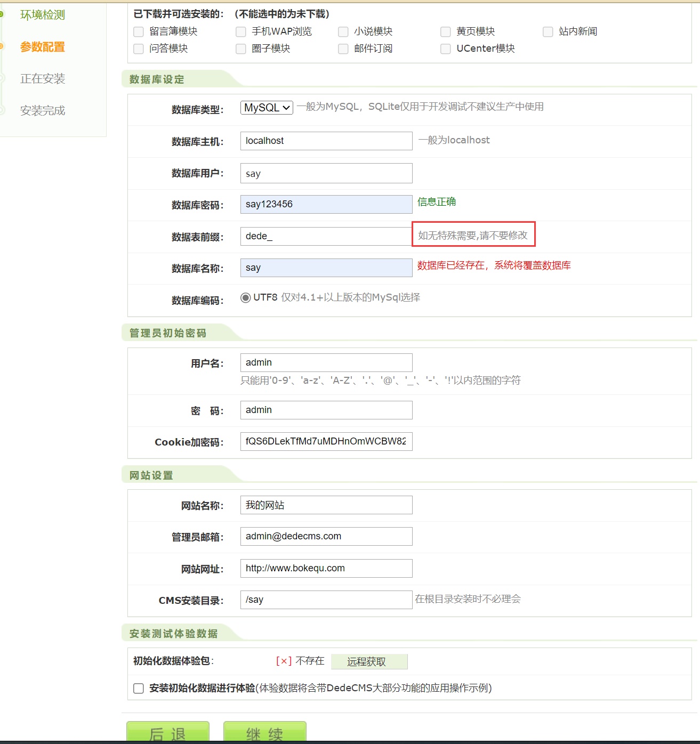The height and width of the screenshot is (744, 700).
Task: Tick the 圈子模块 checkbox
Action: (241, 49)
